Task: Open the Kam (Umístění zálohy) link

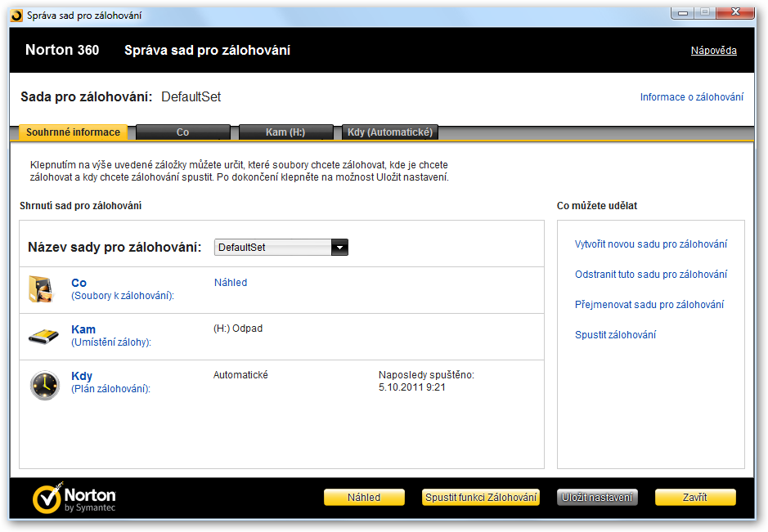Action: [111, 336]
